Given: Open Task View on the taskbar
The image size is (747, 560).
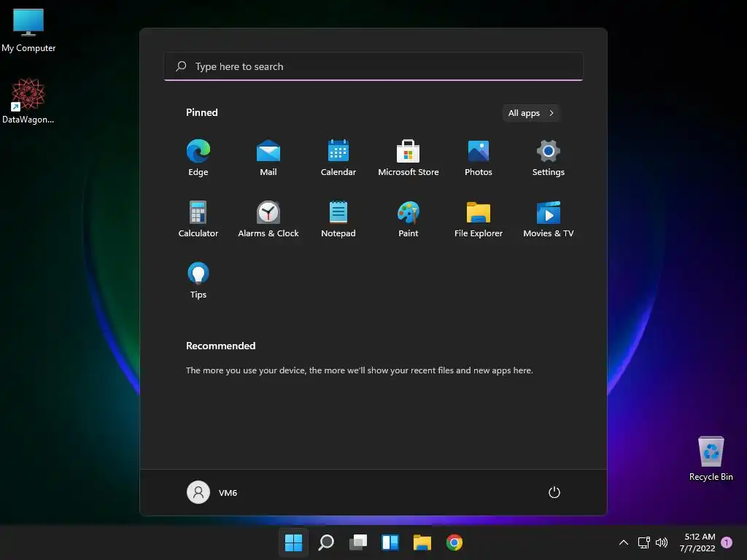Looking at the screenshot, I should 358,542.
